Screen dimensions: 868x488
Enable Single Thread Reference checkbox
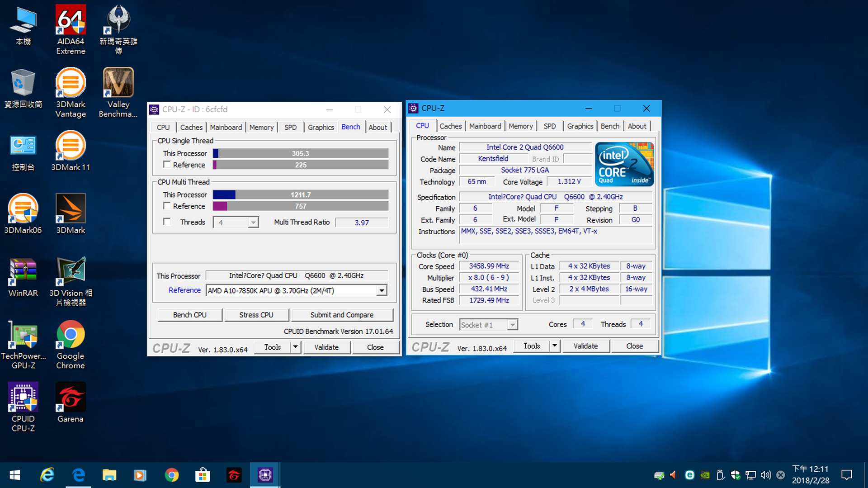point(167,165)
